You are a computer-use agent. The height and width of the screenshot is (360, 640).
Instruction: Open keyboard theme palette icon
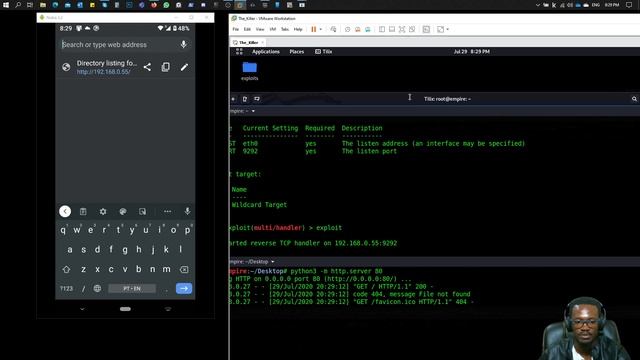(x=122, y=211)
